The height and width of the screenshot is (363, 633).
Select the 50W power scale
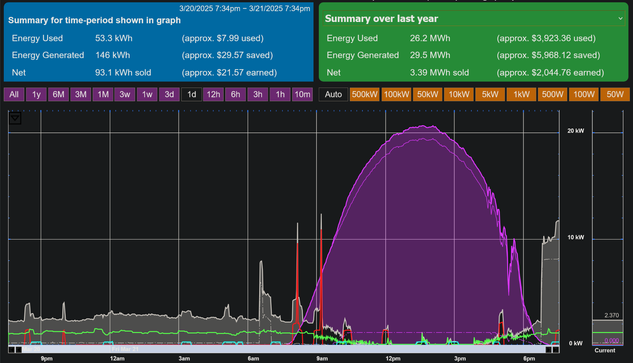click(x=615, y=94)
